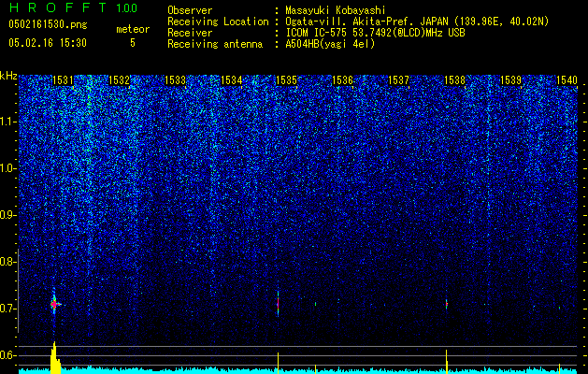Select observer name Masayuki Kobayashi
588x374 pixels.
coord(336,11)
